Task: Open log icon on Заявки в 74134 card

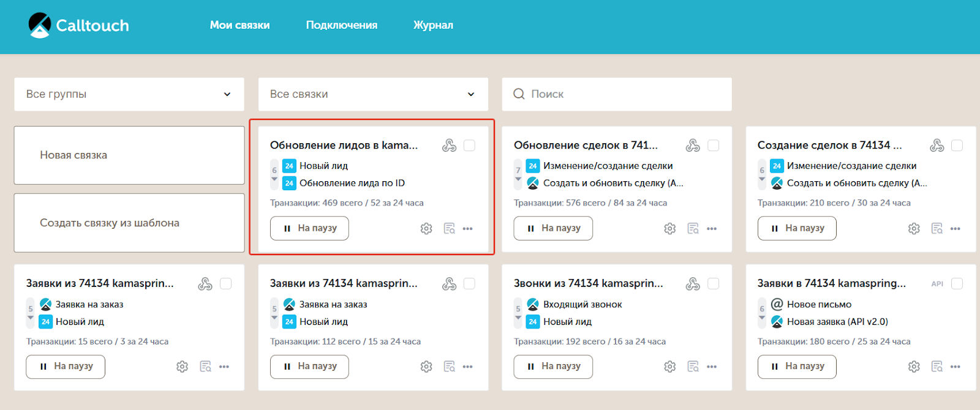Action: (937, 367)
